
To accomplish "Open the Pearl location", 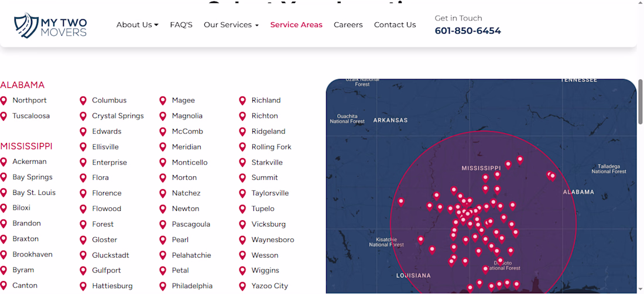I will tap(180, 240).
